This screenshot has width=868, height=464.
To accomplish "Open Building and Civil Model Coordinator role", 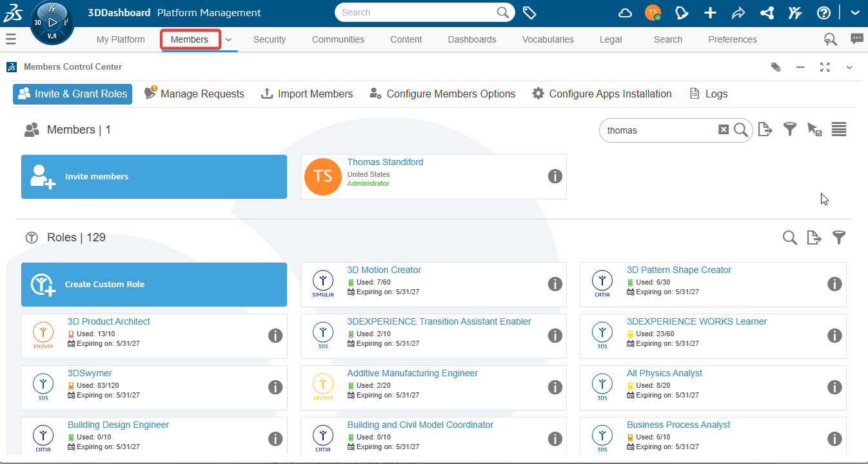I will (420, 425).
